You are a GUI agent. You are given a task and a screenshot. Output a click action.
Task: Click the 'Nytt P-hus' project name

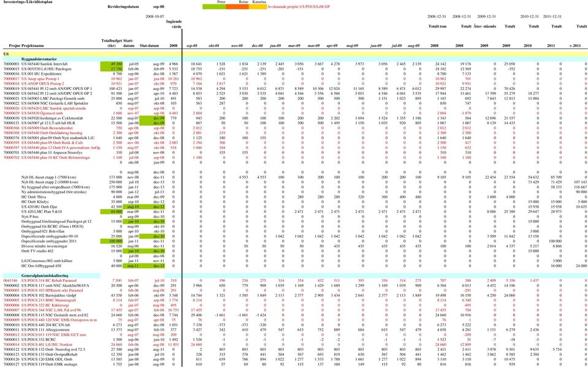pos(30,216)
